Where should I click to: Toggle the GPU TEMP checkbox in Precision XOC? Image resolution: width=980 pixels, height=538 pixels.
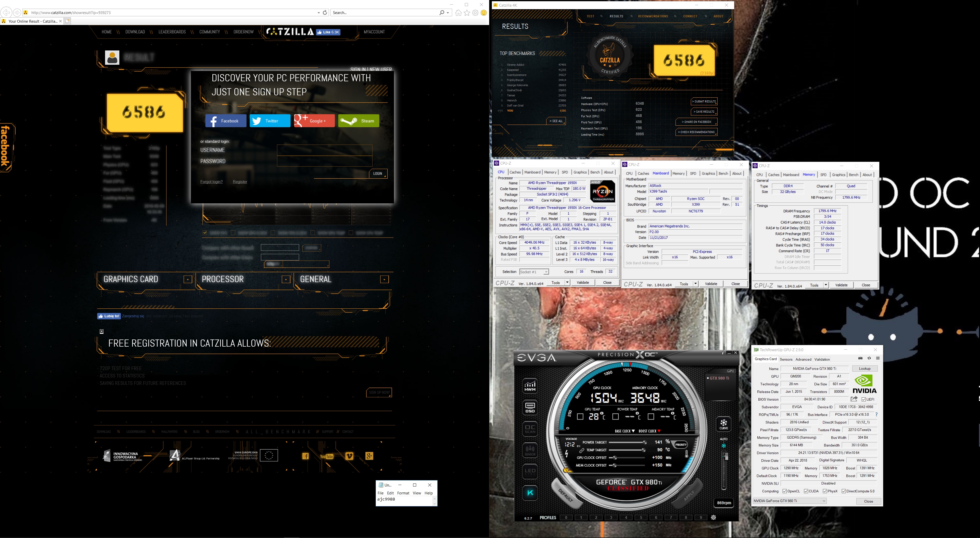point(580,417)
